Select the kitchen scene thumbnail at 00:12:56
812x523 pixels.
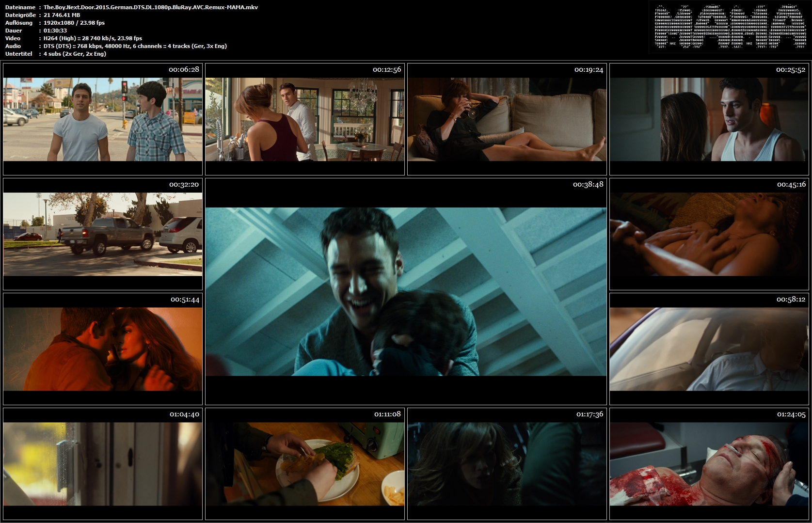(x=305, y=119)
